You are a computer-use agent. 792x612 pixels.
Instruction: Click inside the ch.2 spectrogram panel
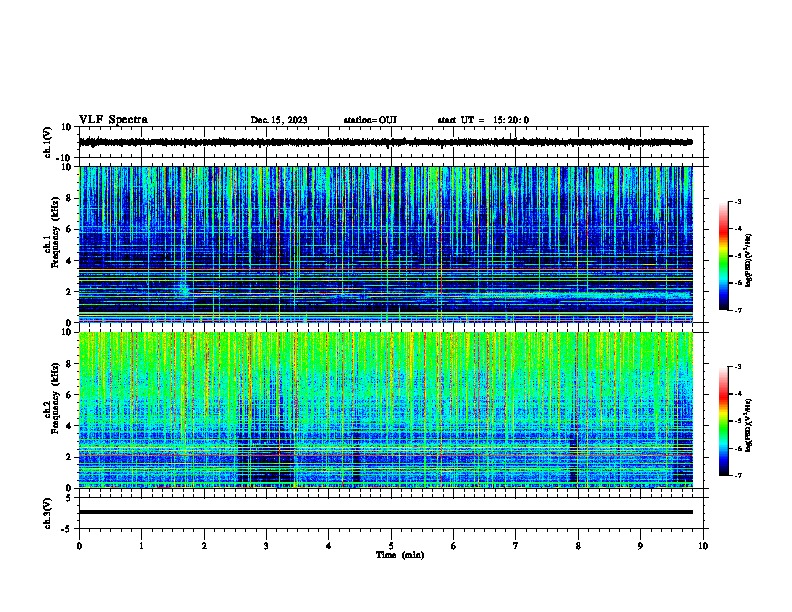pos(386,410)
